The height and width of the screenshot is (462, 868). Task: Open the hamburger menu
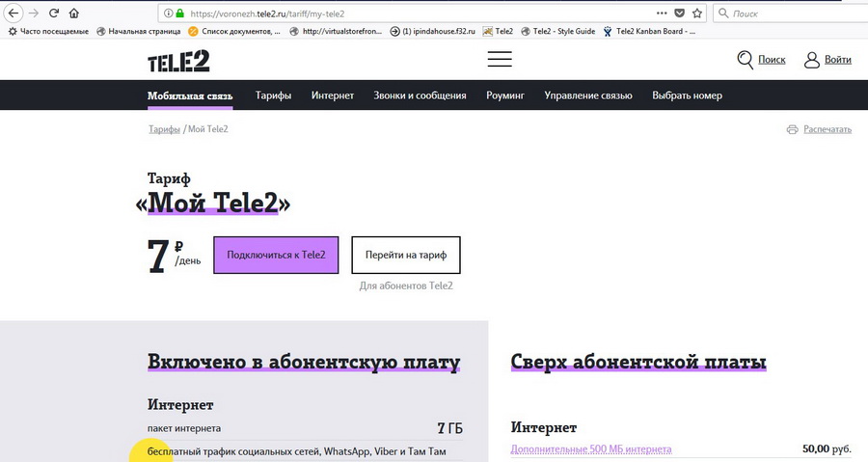[x=500, y=59]
